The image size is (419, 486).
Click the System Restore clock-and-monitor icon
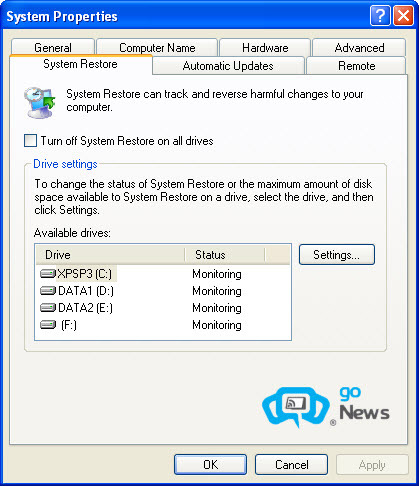(39, 102)
